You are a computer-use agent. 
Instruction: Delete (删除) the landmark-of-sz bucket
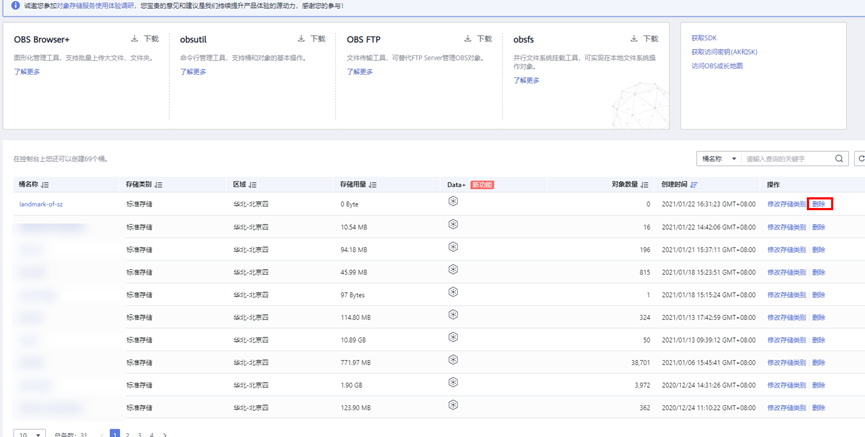point(819,204)
